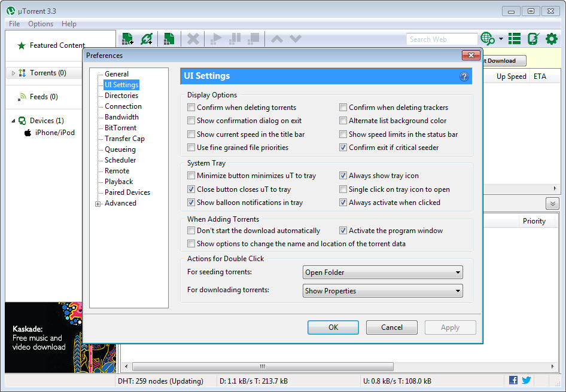Click the Search Web input field
The height and width of the screenshot is (392, 566).
tap(442, 39)
